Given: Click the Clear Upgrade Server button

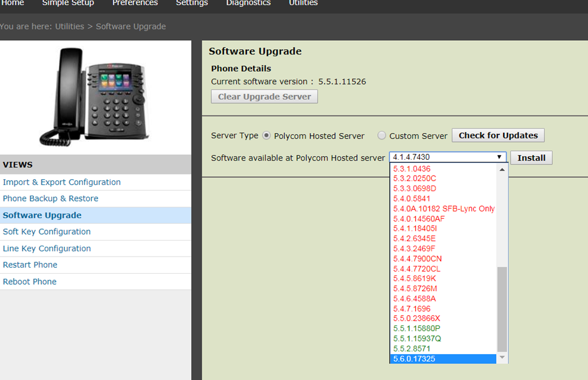Looking at the screenshot, I should pos(264,96).
